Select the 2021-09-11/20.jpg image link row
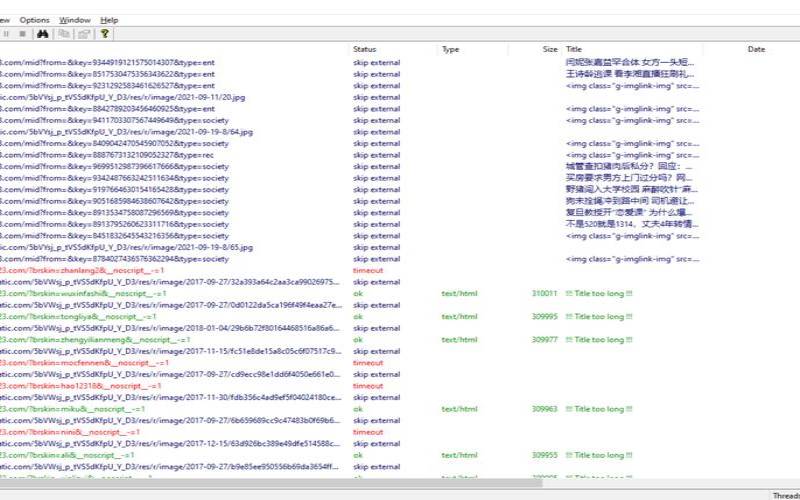 [400, 97]
